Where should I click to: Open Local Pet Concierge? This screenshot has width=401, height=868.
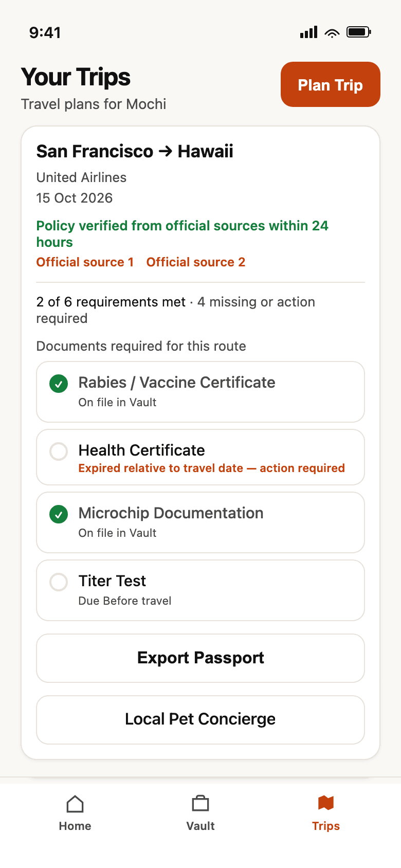tap(200, 720)
